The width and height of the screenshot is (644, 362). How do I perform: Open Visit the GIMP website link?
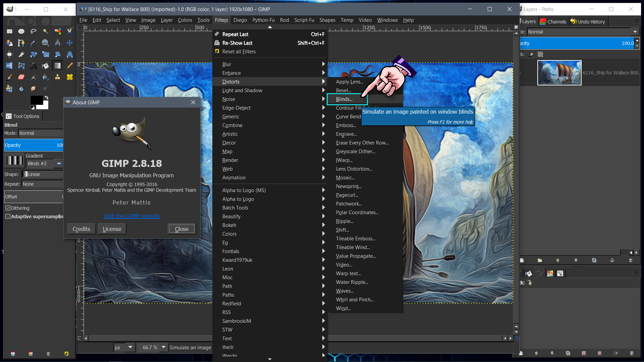point(132,216)
